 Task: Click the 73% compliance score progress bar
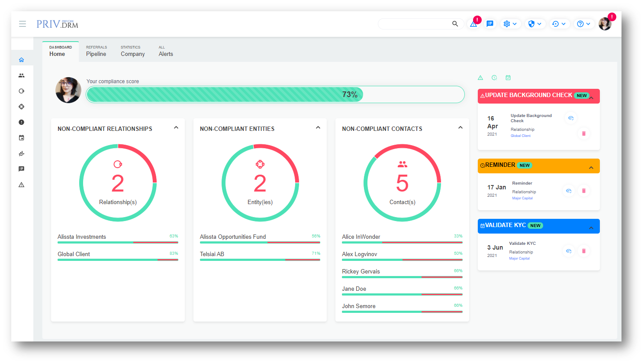click(x=275, y=94)
